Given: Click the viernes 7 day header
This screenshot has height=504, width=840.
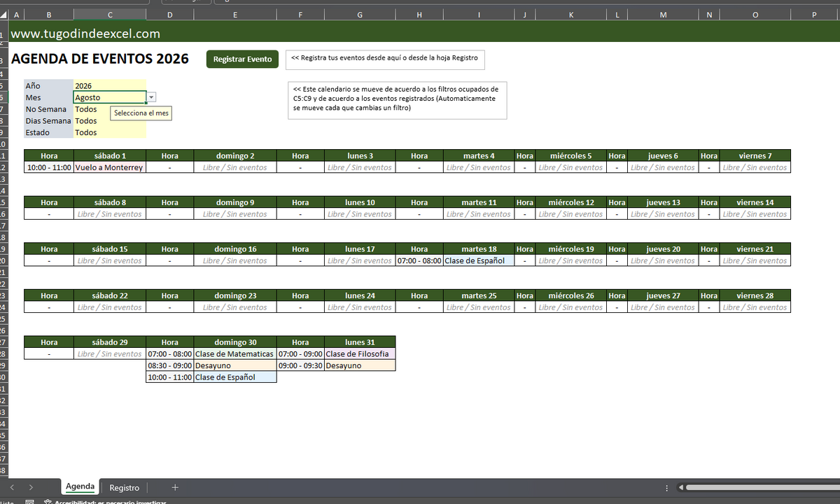Looking at the screenshot, I should (755, 155).
